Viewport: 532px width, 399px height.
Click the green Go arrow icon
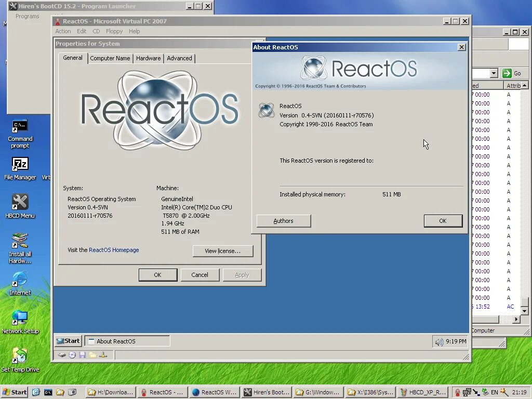(507, 73)
